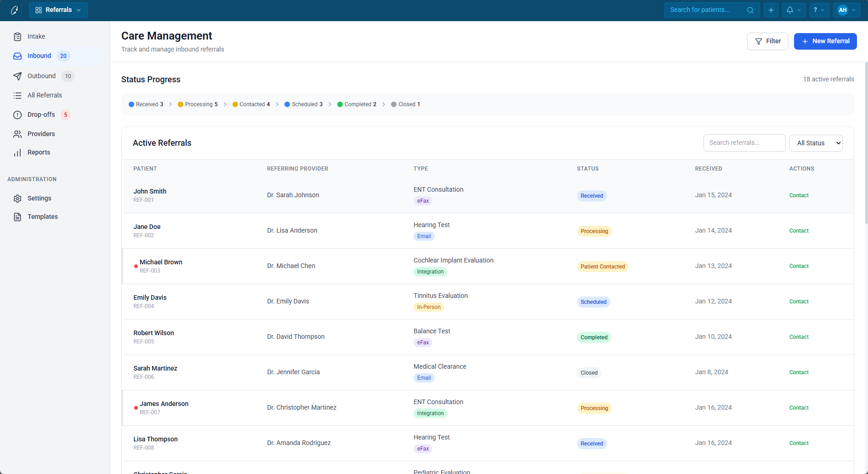Focus the Search referrals input

pos(744,143)
